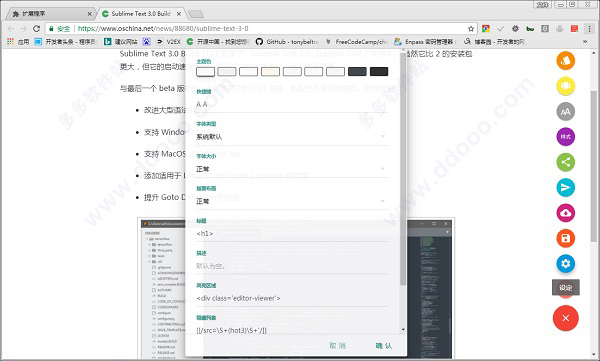The width and height of the screenshot is (600, 361).
Task: Click the yellow layout round button
Action: coord(565,86)
